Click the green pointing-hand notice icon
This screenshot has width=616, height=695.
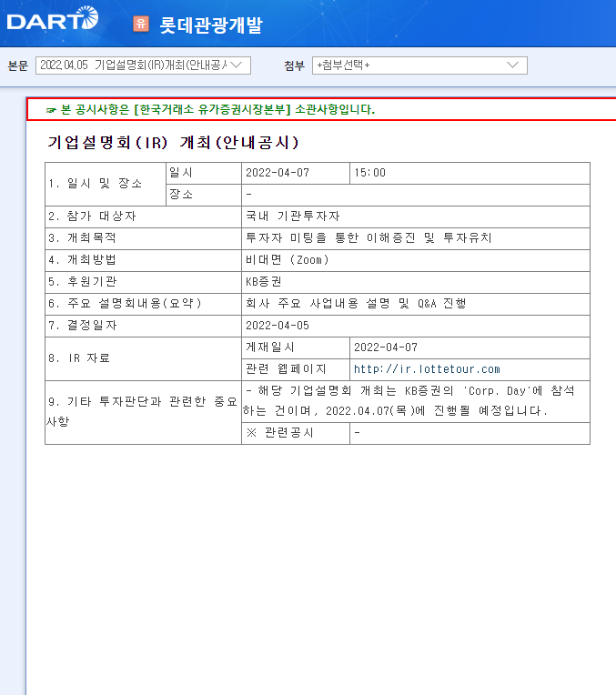pos(52,110)
